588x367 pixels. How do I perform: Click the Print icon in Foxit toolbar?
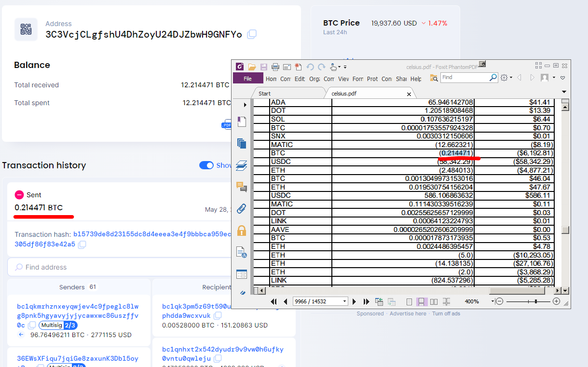tap(275, 67)
